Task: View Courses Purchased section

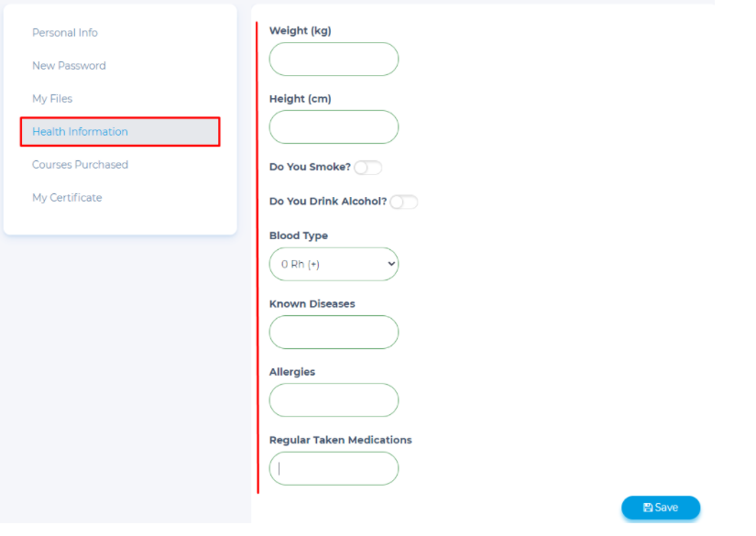Action: [80, 165]
